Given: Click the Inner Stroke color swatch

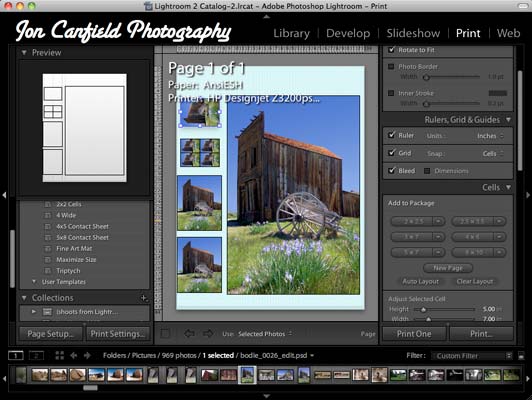Looking at the screenshot, I should point(497,93).
